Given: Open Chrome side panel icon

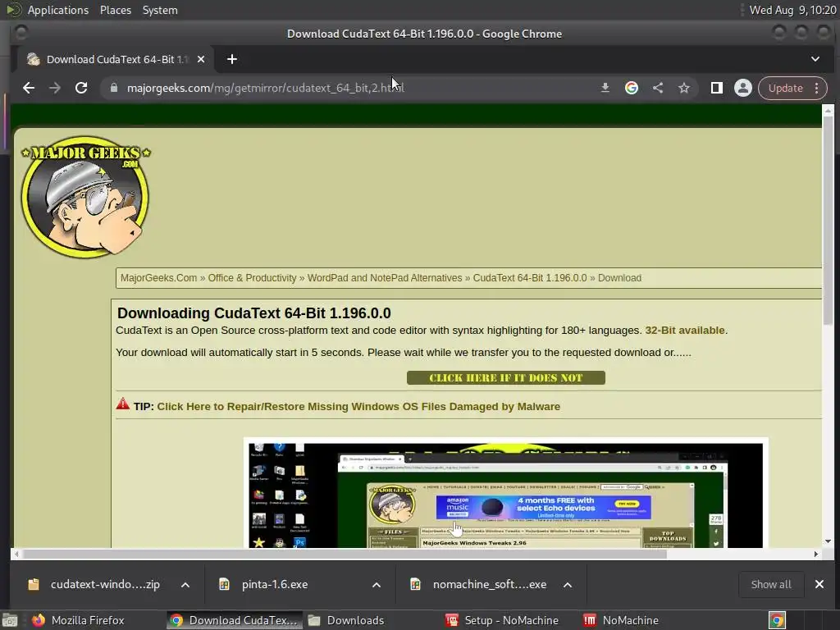Looking at the screenshot, I should [716, 88].
